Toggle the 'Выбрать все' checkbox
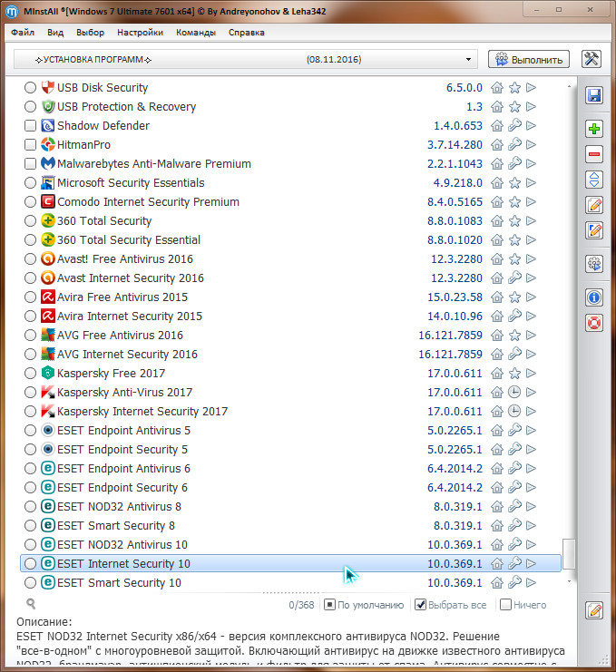Image resolution: width=616 pixels, height=672 pixels. 421,605
